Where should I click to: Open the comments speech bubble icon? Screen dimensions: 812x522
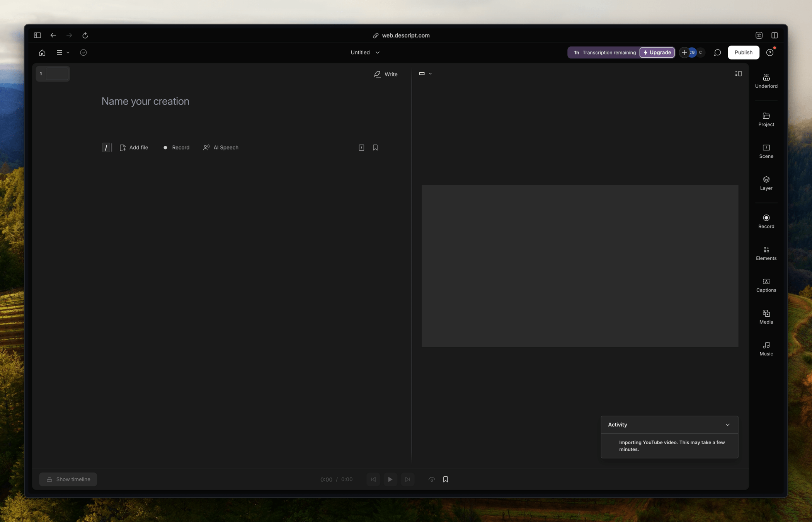[x=717, y=53]
